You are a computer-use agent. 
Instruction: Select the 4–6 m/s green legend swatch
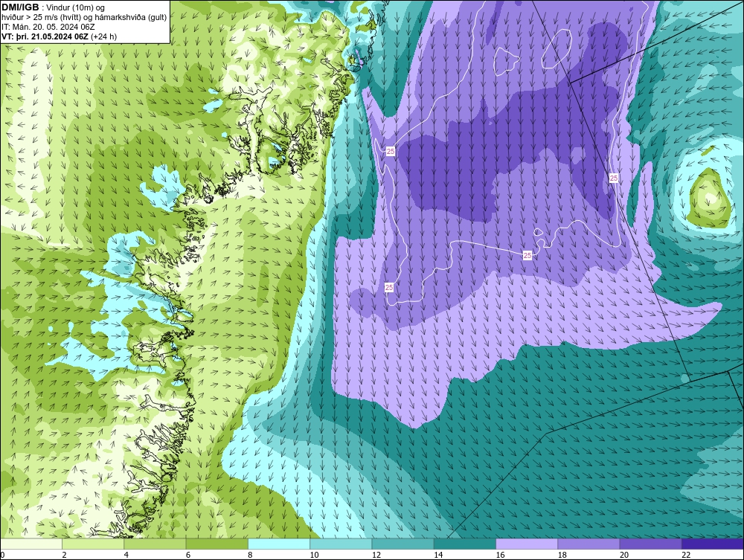click(x=155, y=544)
